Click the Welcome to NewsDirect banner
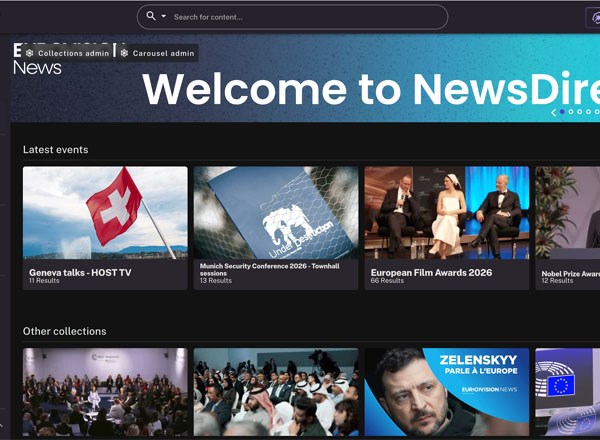The image size is (600, 440). (x=305, y=78)
